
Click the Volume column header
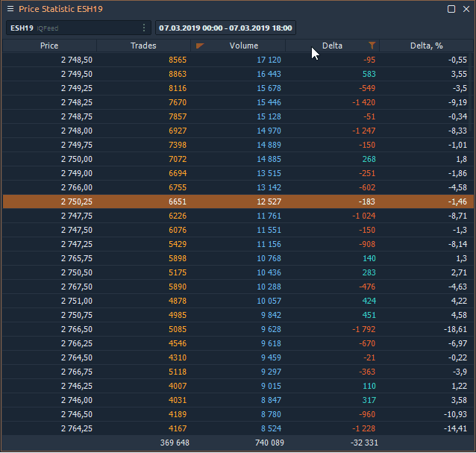(244, 46)
